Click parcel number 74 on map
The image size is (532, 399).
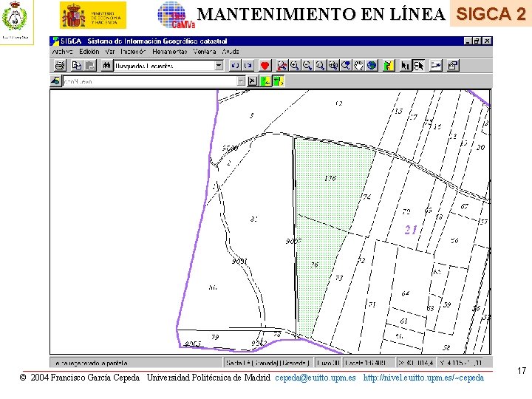(x=367, y=197)
